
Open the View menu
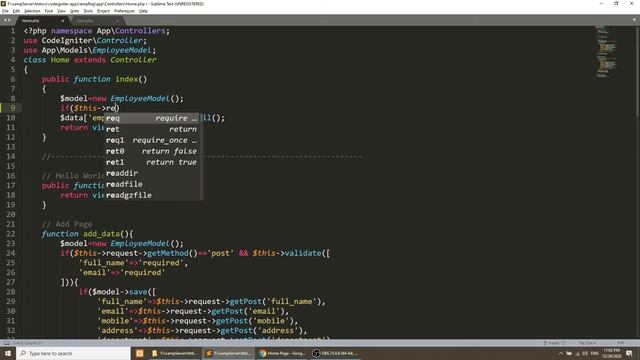pos(61,11)
